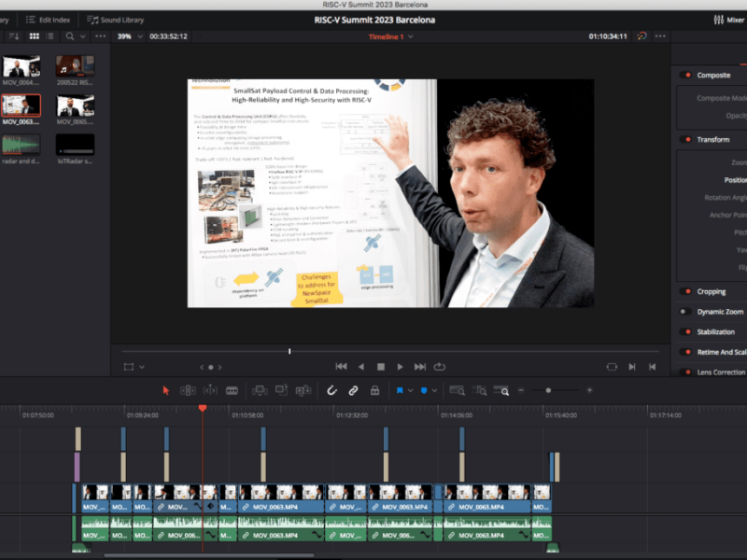Open the 39% viewer zoom dropdown

(x=140, y=36)
